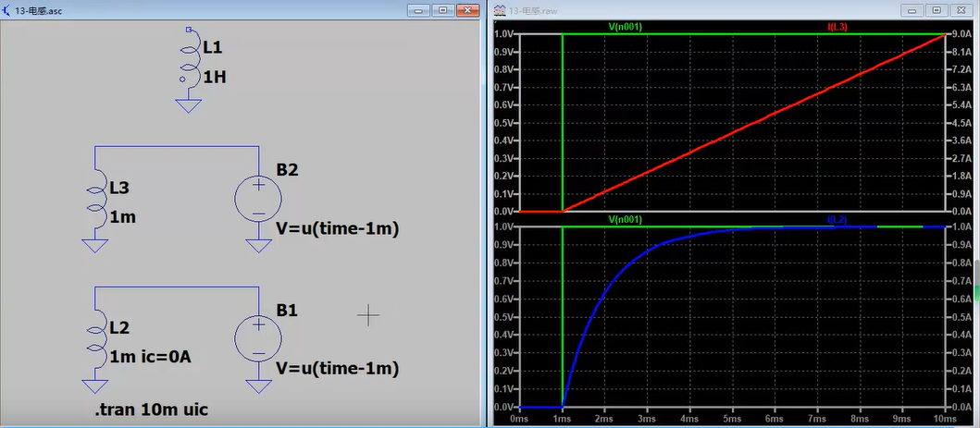Click the ground symbol beneath inductor L3
The height and width of the screenshot is (428, 980).
point(95,246)
